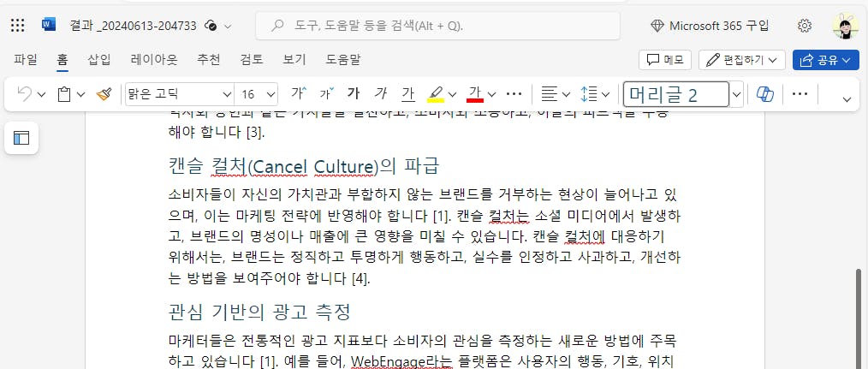Click the 머리글 2 style box
Image resolution: width=868 pixels, height=369 pixels.
click(676, 94)
